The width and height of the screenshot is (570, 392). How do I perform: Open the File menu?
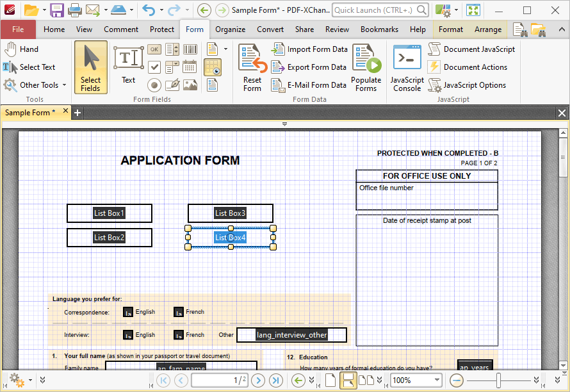click(18, 29)
